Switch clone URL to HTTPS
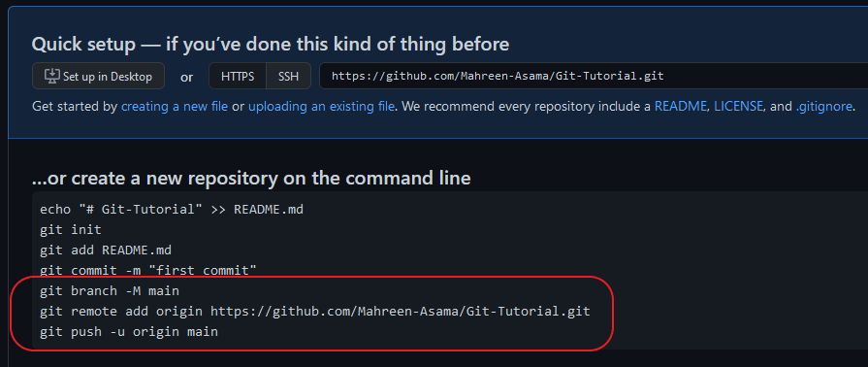Viewport: 868px width, 367px height. point(238,76)
